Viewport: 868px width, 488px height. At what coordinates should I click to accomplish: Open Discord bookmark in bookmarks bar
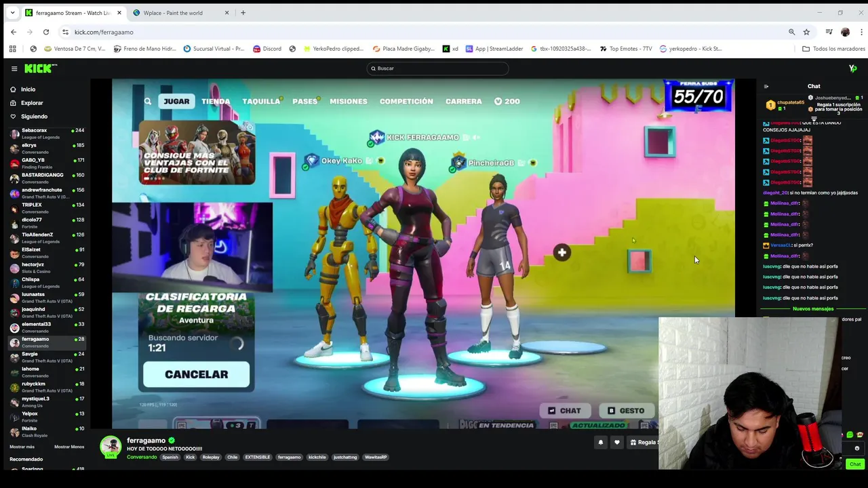[x=267, y=49]
